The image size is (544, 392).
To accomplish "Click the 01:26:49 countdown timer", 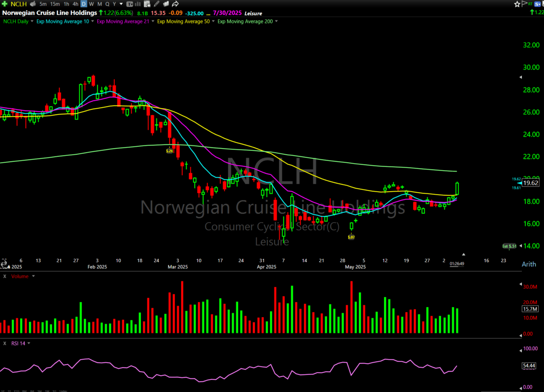I will (457, 264).
